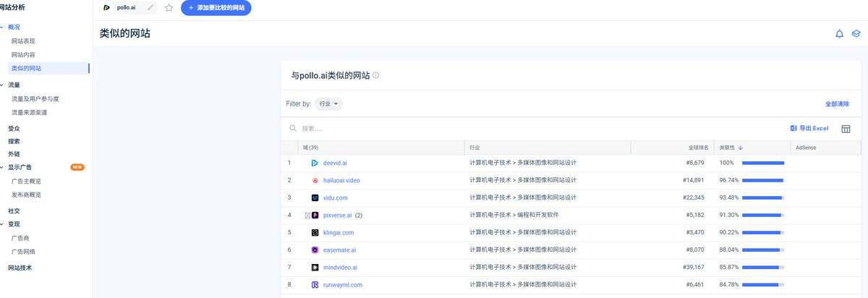This screenshot has width=868, height=298.
Task: Open 广告网络 in the sidebar
Action: 23,252
